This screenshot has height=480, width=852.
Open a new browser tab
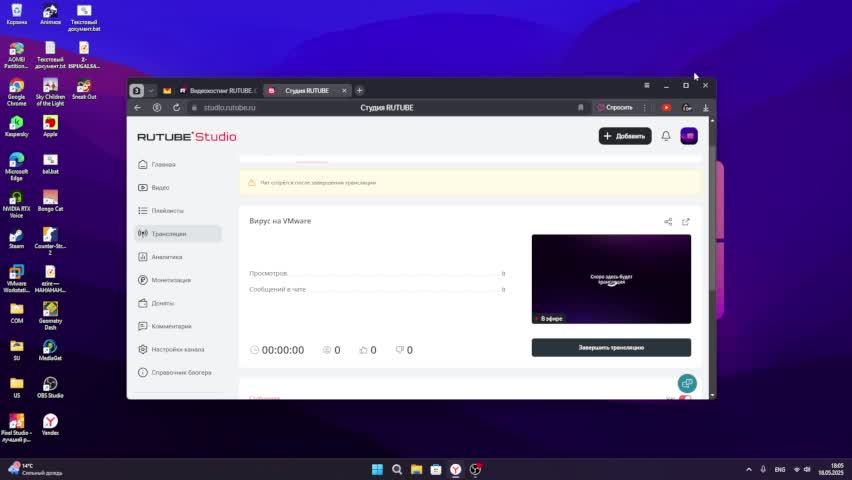(x=359, y=91)
